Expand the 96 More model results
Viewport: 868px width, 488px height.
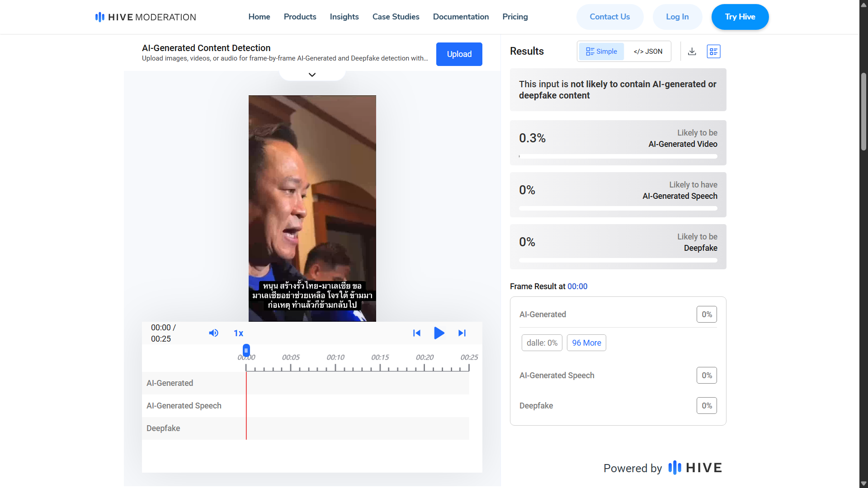pyautogui.click(x=586, y=343)
